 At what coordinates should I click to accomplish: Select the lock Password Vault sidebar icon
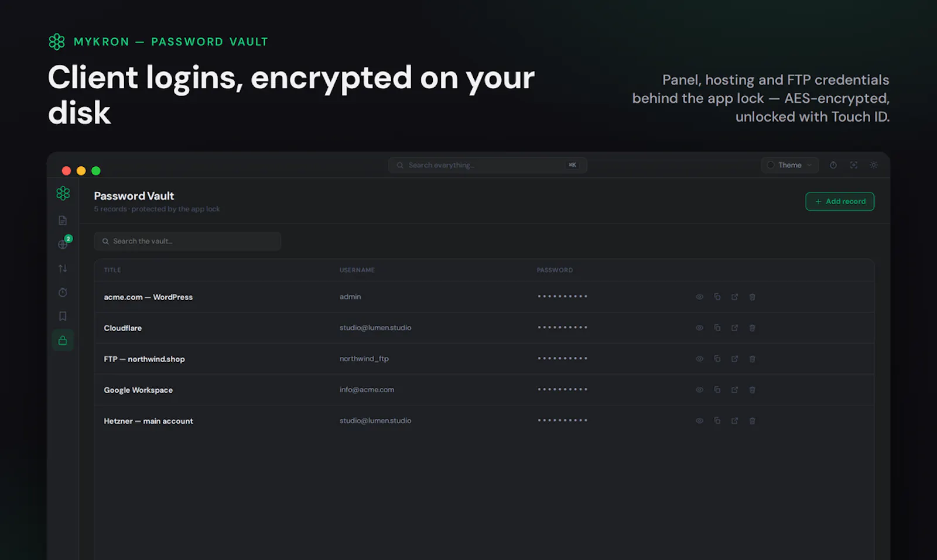[x=63, y=340]
